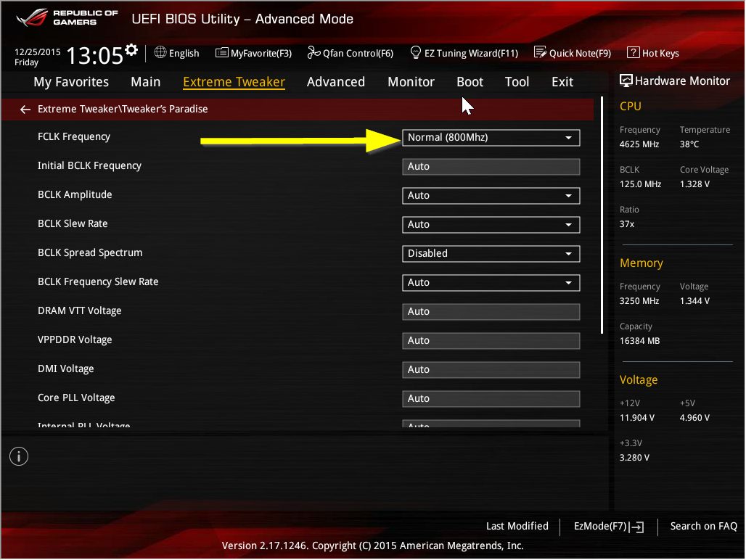The image size is (746, 560).
Task: Open the Qfan Control utility
Action: pos(350,52)
